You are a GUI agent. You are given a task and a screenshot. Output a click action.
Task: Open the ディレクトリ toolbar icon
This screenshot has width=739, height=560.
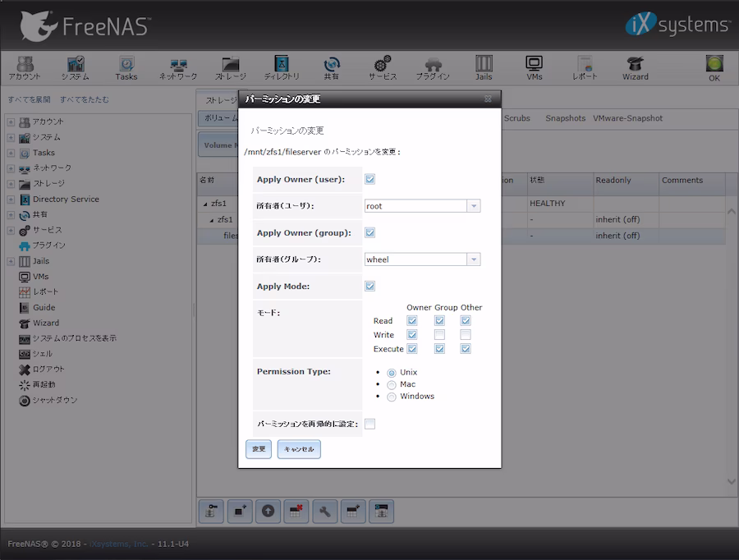pos(282,68)
